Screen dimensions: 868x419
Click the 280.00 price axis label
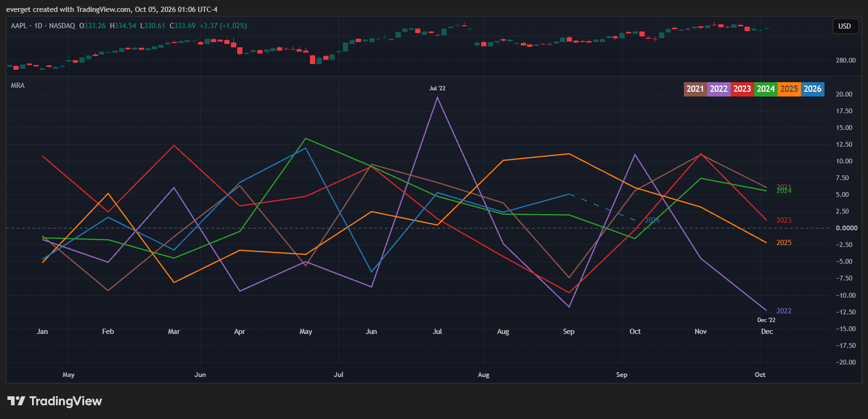(x=846, y=60)
